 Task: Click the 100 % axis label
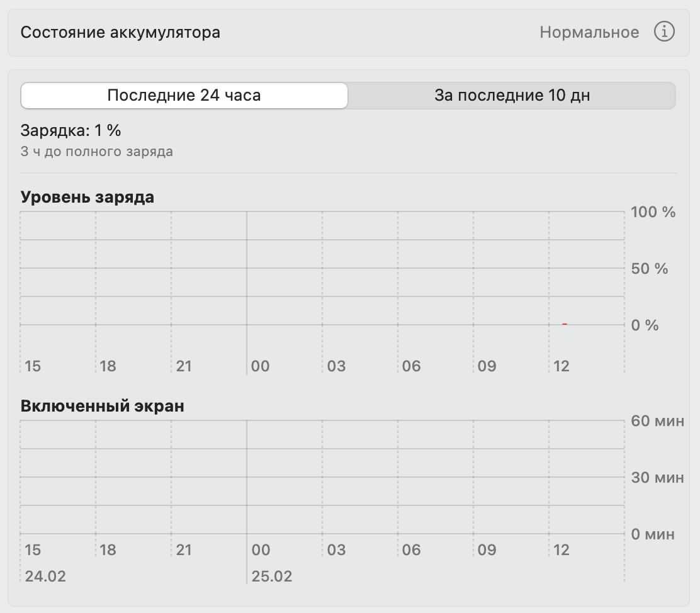tap(653, 211)
